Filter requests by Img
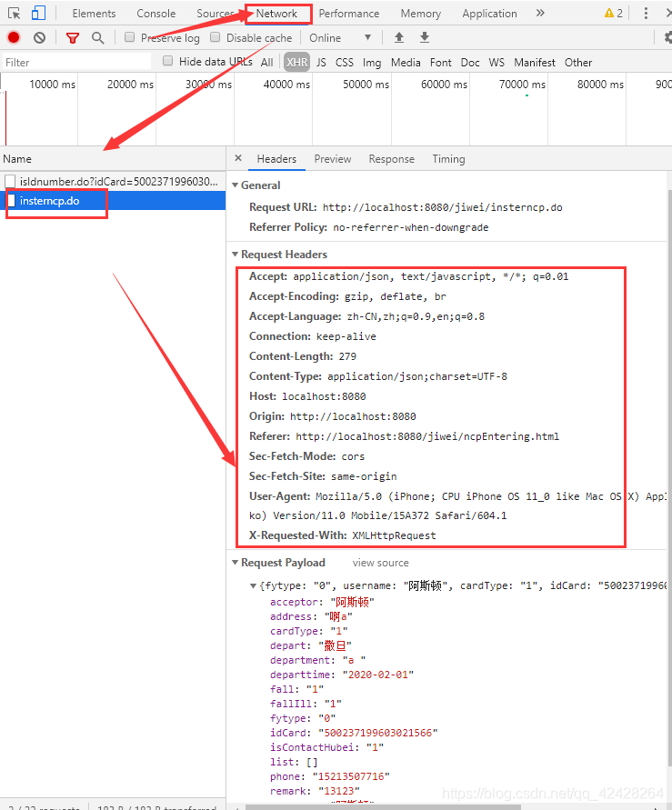The height and width of the screenshot is (810, 672). (372, 63)
